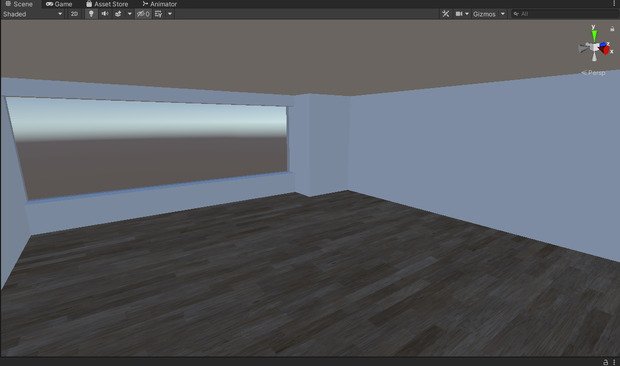Open the Shaded draw mode dropdown
This screenshot has height=366, width=620.
tap(32, 14)
